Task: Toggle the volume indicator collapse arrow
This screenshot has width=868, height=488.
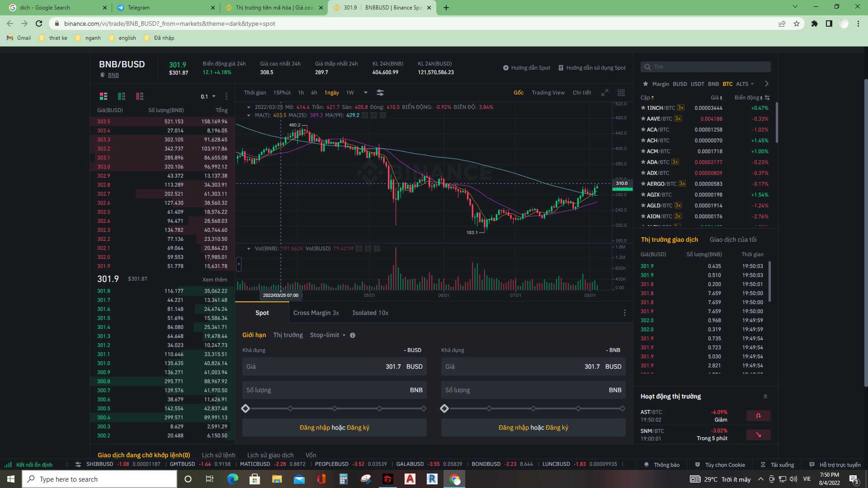Action: (x=249, y=249)
